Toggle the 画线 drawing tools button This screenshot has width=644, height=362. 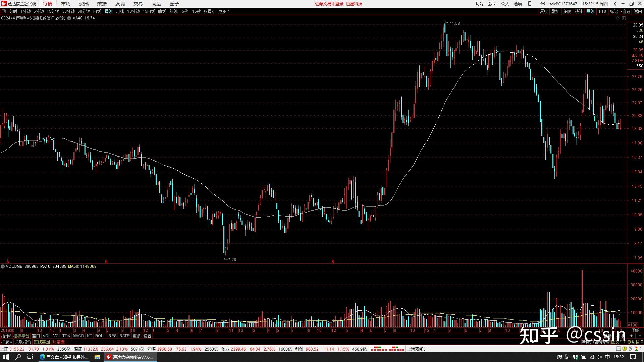pyautogui.click(x=590, y=11)
